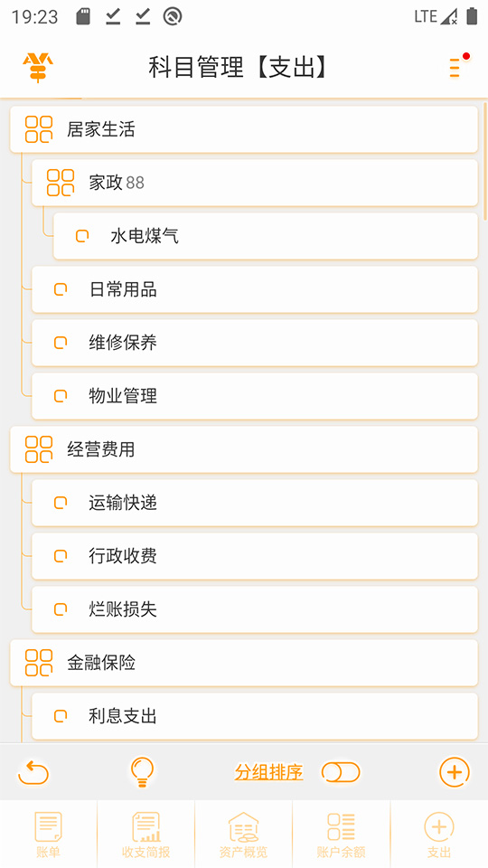Tap the undo back arrow icon
488x868 pixels.
click(33, 772)
